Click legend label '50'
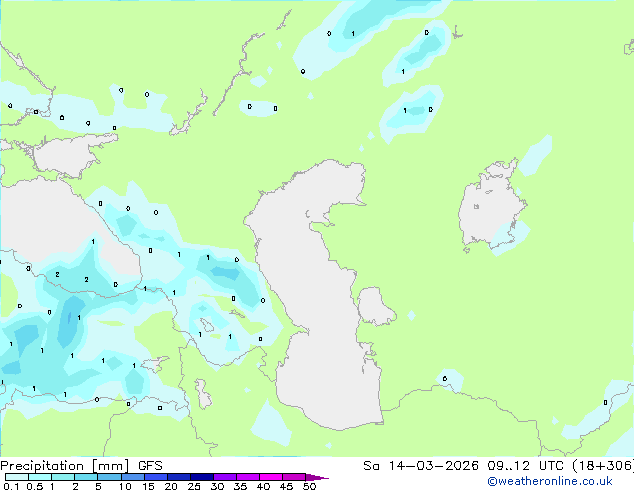 pos(309,486)
